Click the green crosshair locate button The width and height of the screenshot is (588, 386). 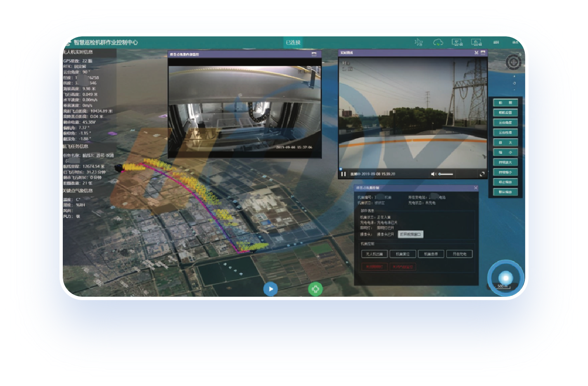click(x=315, y=289)
